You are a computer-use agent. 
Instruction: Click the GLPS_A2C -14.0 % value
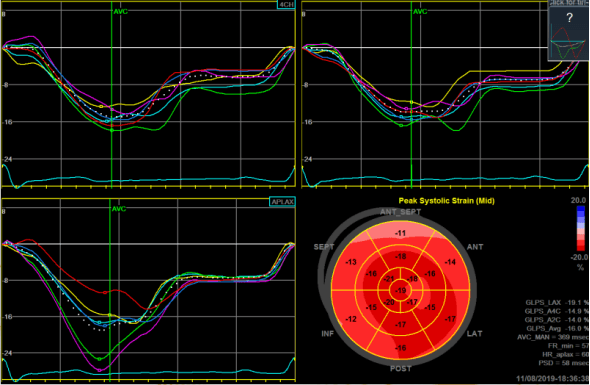557,320
